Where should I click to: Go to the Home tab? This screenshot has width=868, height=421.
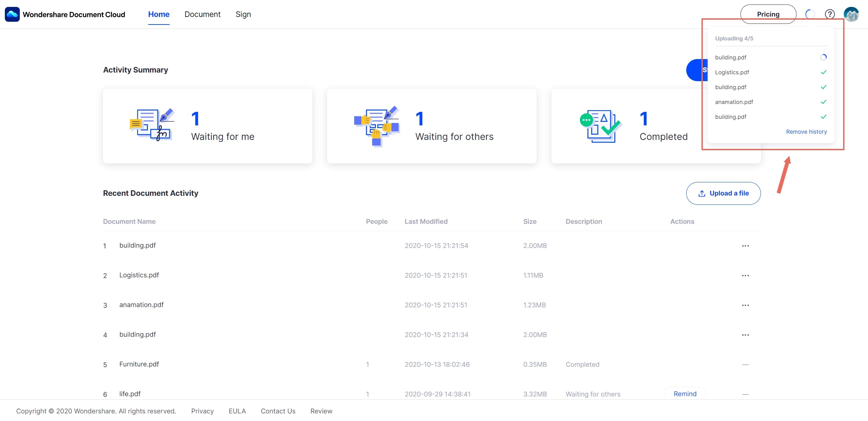[159, 14]
